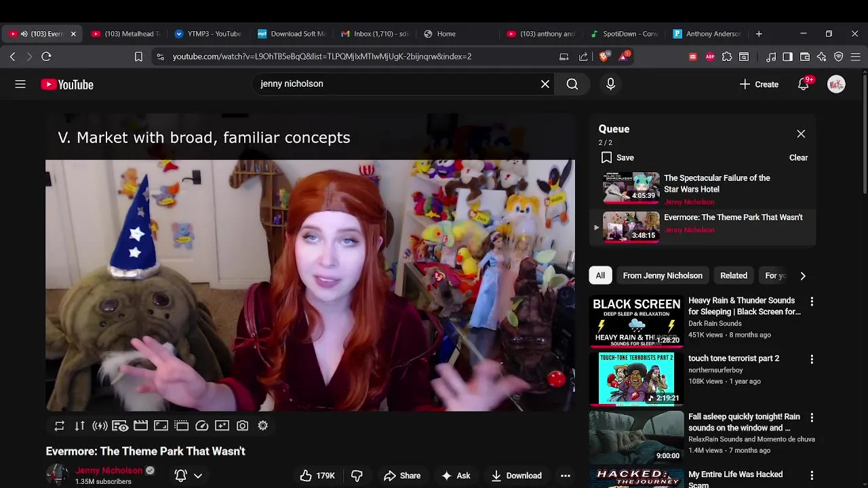Switch to the YTMP3 - YouTube tab
Image resolution: width=868 pixels, height=488 pixels.
click(208, 34)
